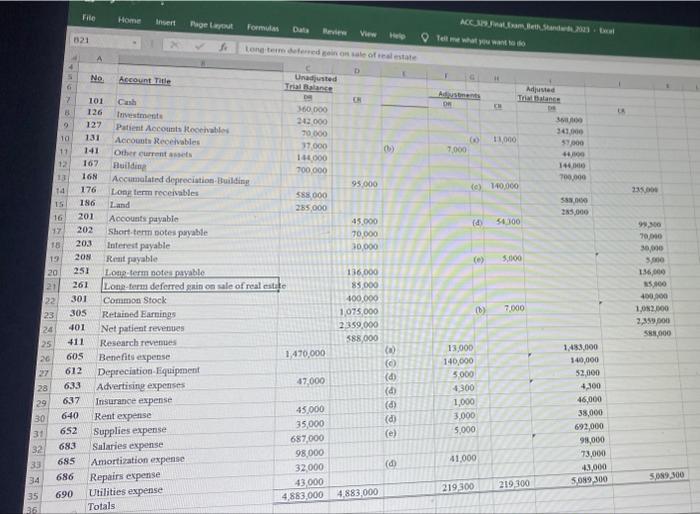Open the Home ribbon tab
Screen dimensions: 700x514
pos(129,20)
